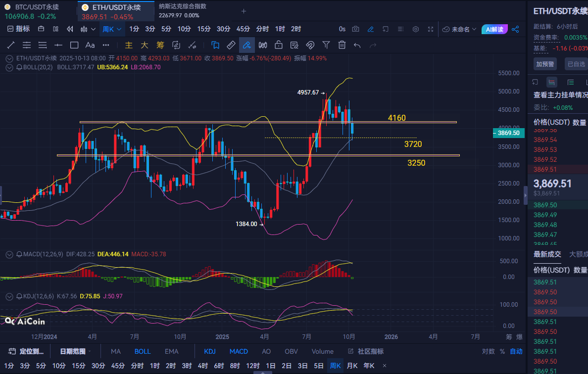Select the rectangle shape drawing tool
This screenshot has height=374, width=588.
tap(74, 45)
